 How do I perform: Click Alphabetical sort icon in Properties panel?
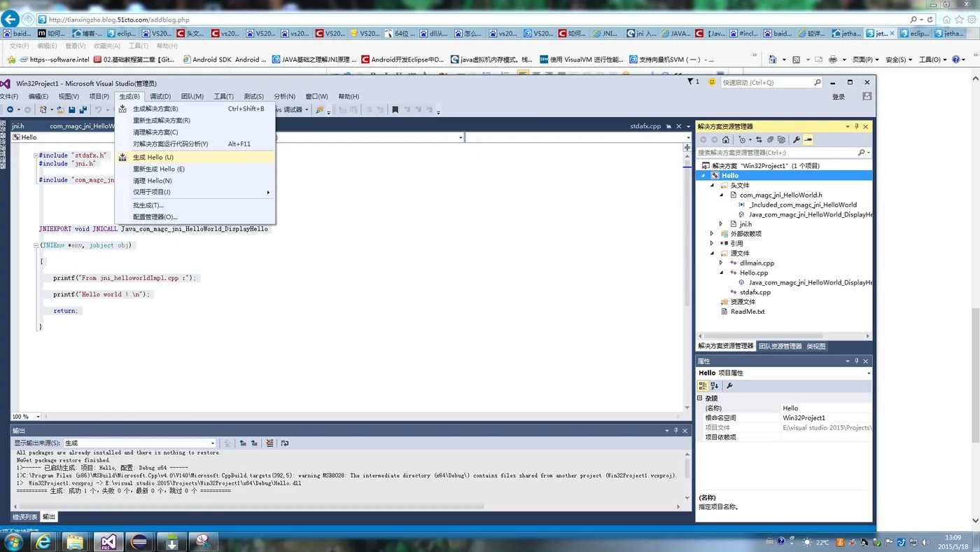(x=714, y=386)
